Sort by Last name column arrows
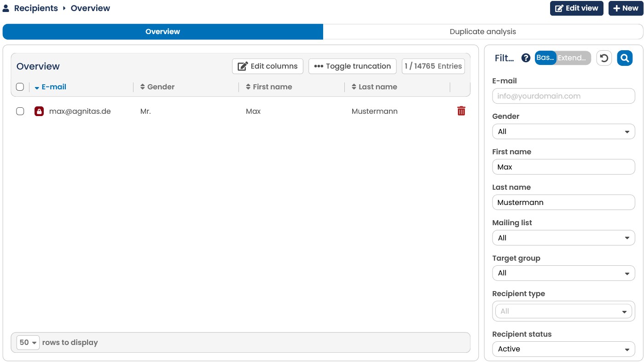Screen dimensions: 644x362 (354, 87)
